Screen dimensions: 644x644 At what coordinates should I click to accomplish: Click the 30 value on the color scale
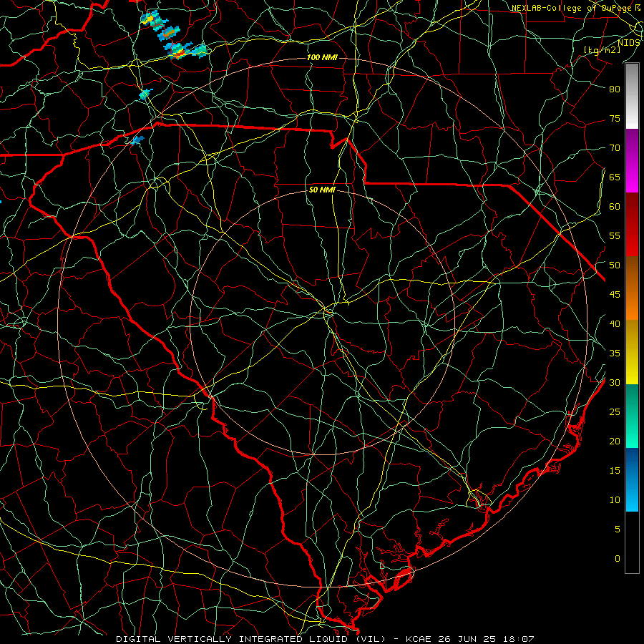pyautogui.click(x=615, y=383)
